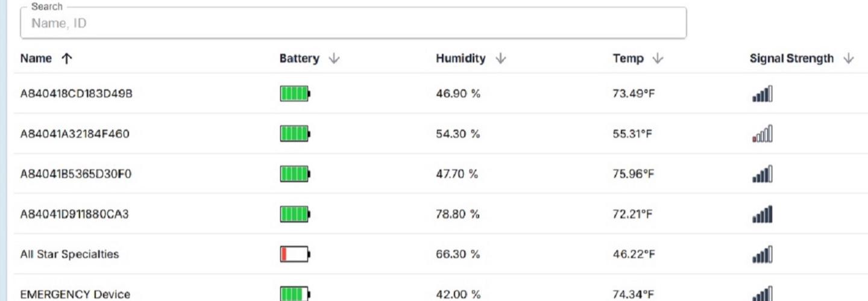
Task: Sort by Humidity column arrow
Action: (x=500, y=58)
